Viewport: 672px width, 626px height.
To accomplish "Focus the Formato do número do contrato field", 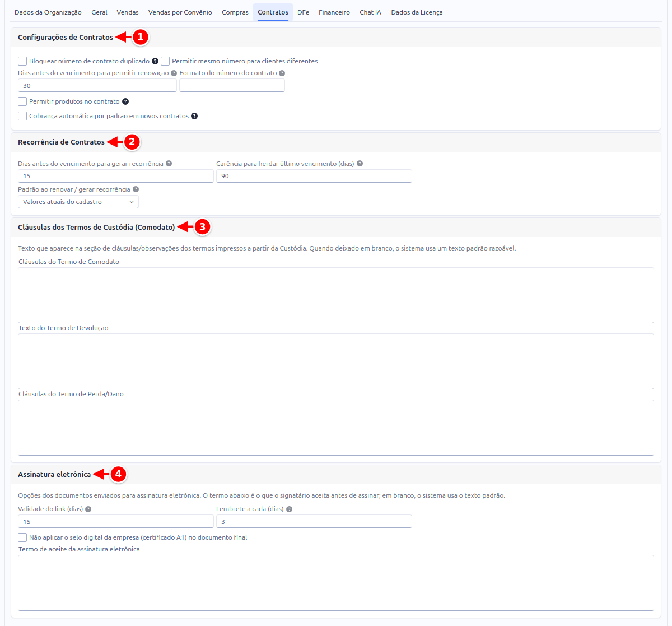I will 232,86.
